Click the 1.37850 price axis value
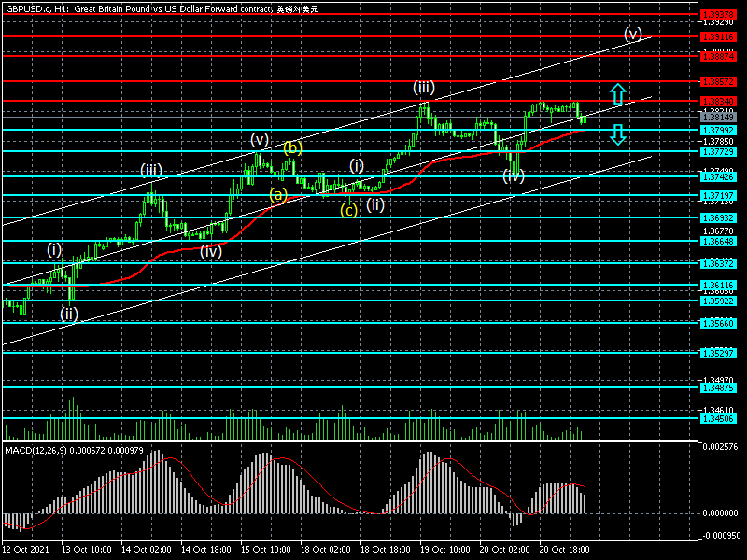The width and height of the screenshot is (747, 560). 718,142
